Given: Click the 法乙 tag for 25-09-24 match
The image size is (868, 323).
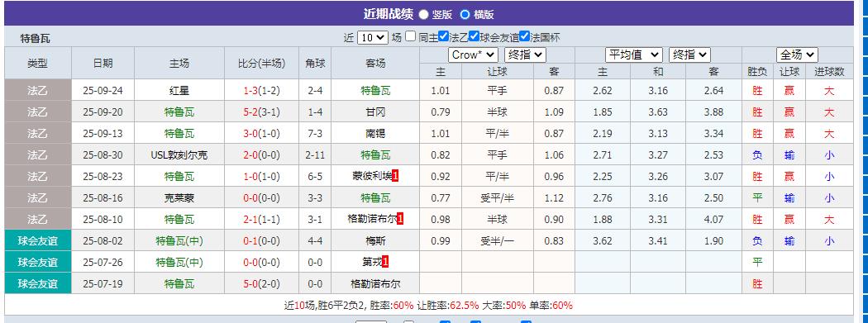Looking at the screenshot, I should point(38,90).
